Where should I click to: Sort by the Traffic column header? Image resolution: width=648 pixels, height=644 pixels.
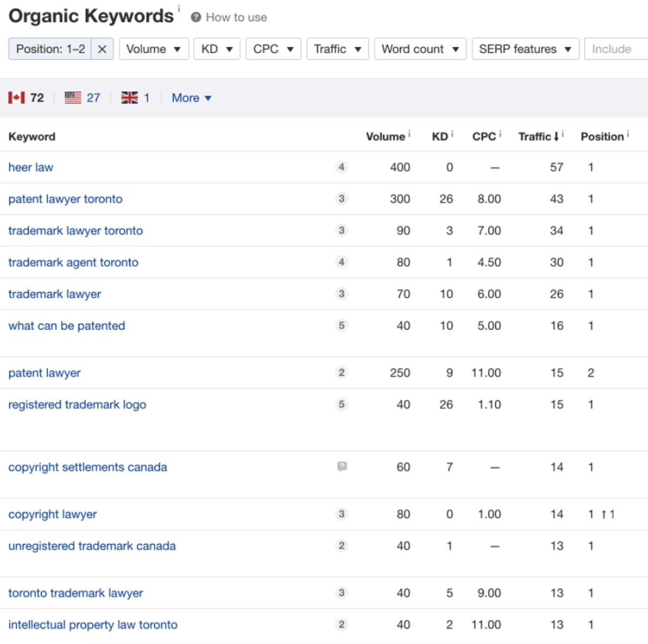pyautogui.click(x=538, y=137)
